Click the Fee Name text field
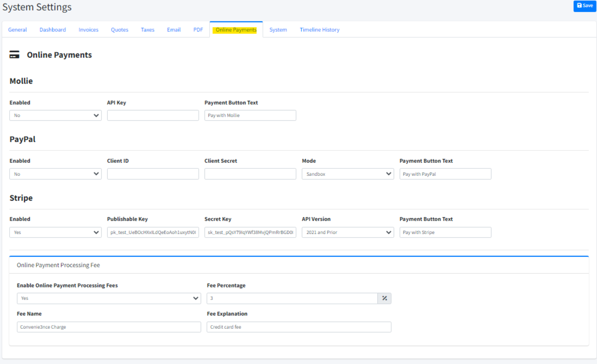The height and width of the screenshot is (364, 597). (109, 327)
